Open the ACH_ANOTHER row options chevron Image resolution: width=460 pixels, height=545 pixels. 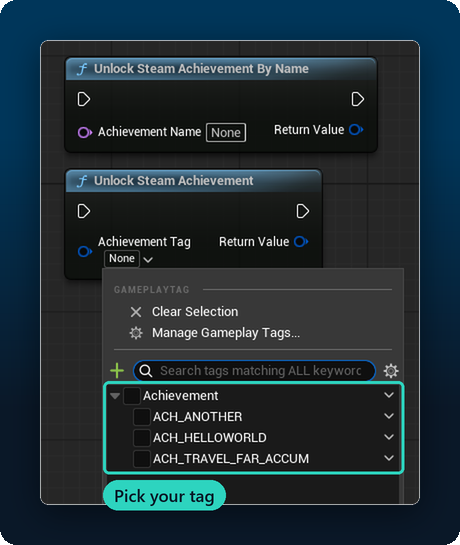point(389,416)
